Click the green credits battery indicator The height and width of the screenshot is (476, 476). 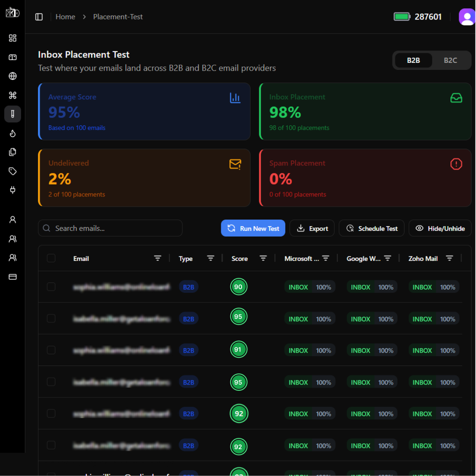pos(402,17)
